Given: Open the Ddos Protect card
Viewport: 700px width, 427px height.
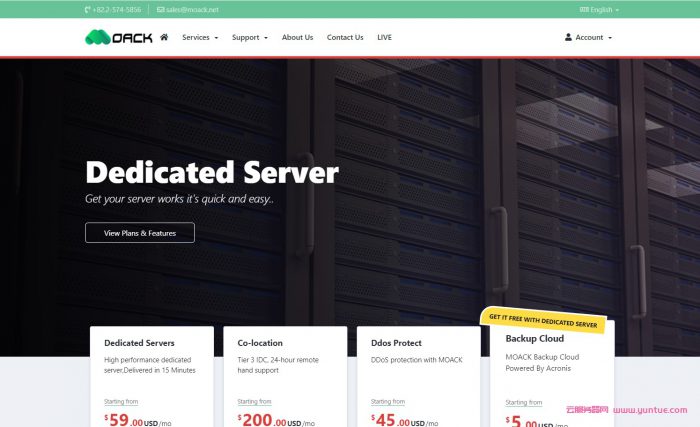Looking at the screenshot, I should 418,375.
